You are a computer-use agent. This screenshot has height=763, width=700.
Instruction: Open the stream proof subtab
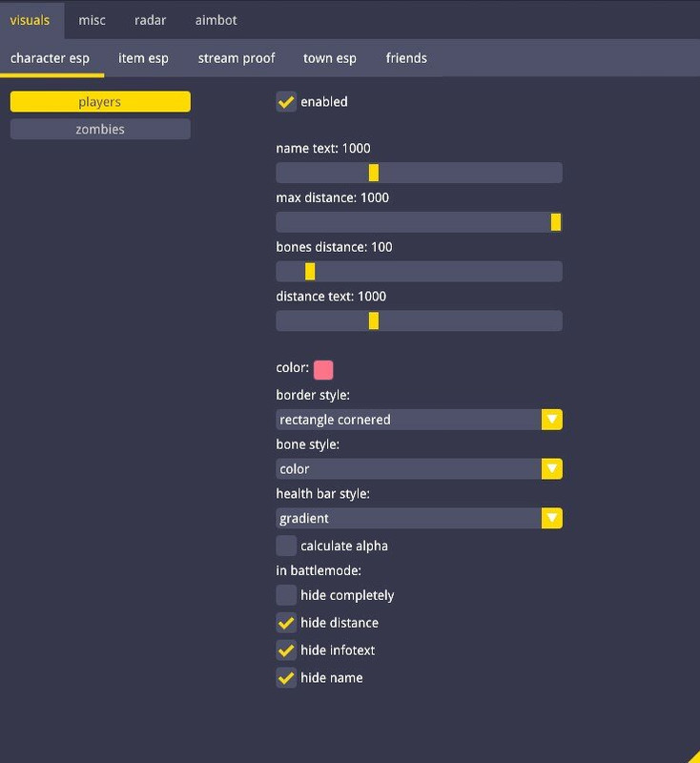click(x=237, y=58)
